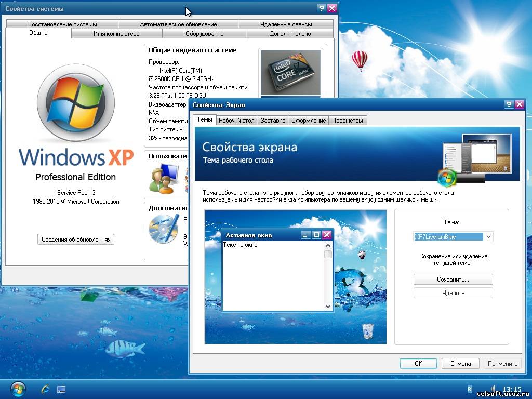Click minimize on the Активное окно preview
Screen dimensions: 532x399
click(x=305, y=235)
